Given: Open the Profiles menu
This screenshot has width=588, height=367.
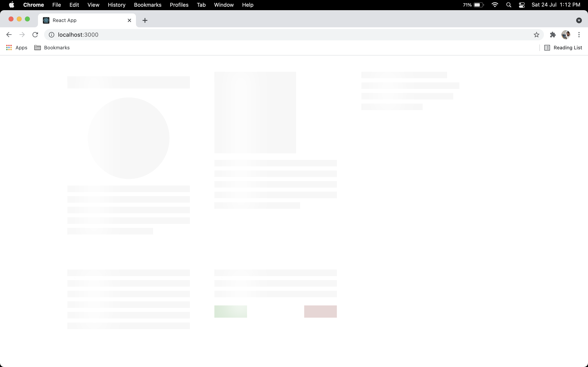Looking at the screenshot, I should coord(179,5).
